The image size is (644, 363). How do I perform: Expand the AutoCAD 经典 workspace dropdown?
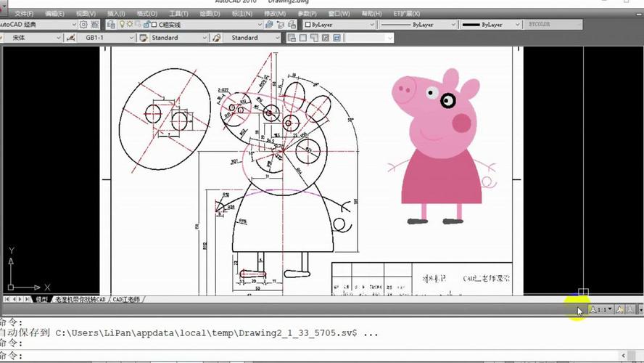74,25
